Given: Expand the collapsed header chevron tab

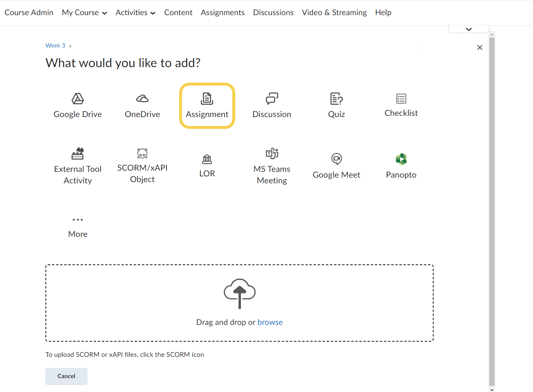Looking at the screenshot, I should [468, 29].
